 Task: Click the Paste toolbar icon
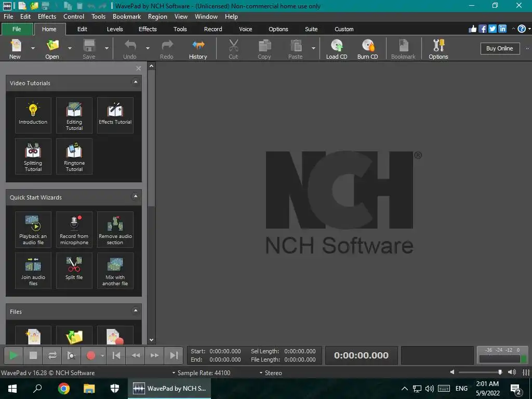296,49
